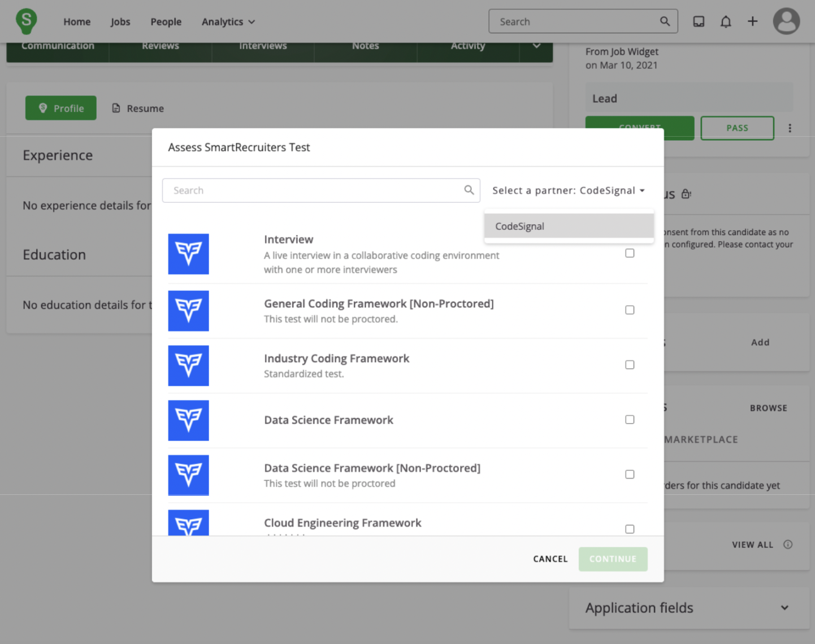Open the Resume view
Viewport: 815px width, 644px height.
[138, 108]
